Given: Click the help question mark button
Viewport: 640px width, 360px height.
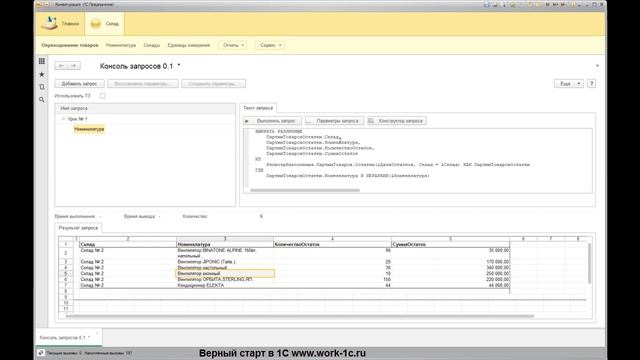Looking at the screenshot, I should [591, 84].
